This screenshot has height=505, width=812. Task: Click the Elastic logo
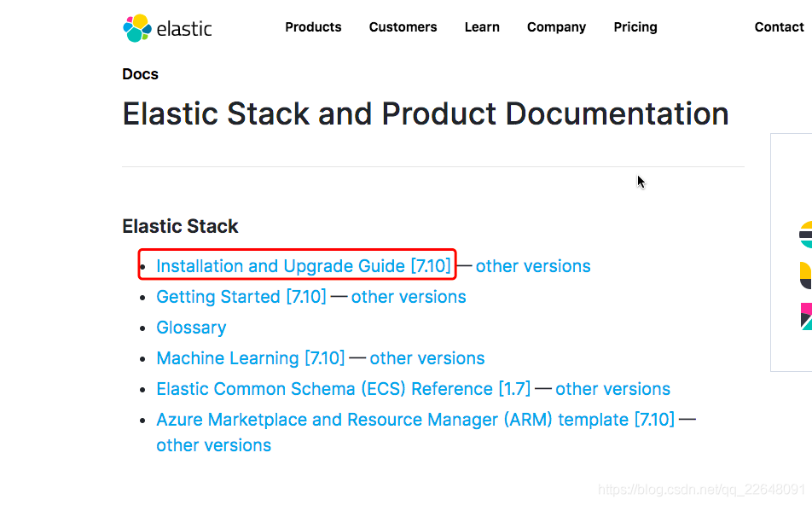(x=167, y=28)
